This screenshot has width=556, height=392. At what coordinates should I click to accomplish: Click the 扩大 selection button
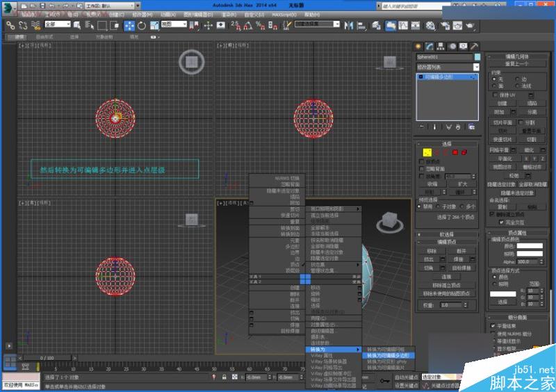(x=462, y=184)
